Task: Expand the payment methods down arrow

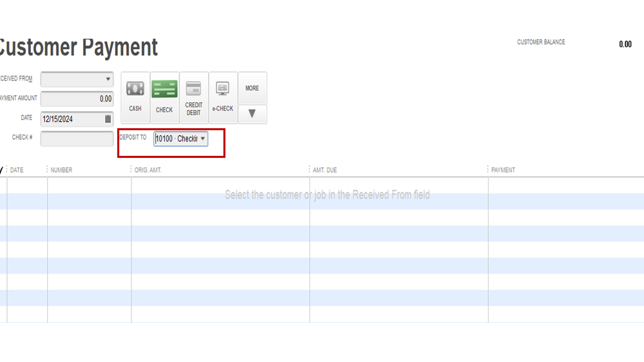Action: [x=252, y=114]
